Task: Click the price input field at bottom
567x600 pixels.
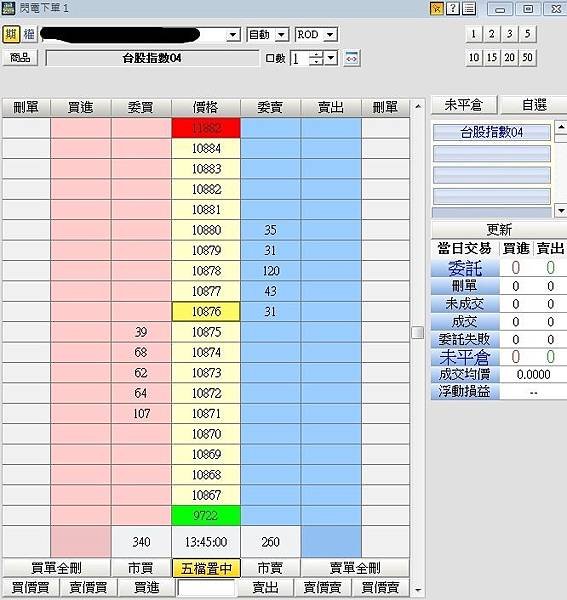Action: (206, 587)
